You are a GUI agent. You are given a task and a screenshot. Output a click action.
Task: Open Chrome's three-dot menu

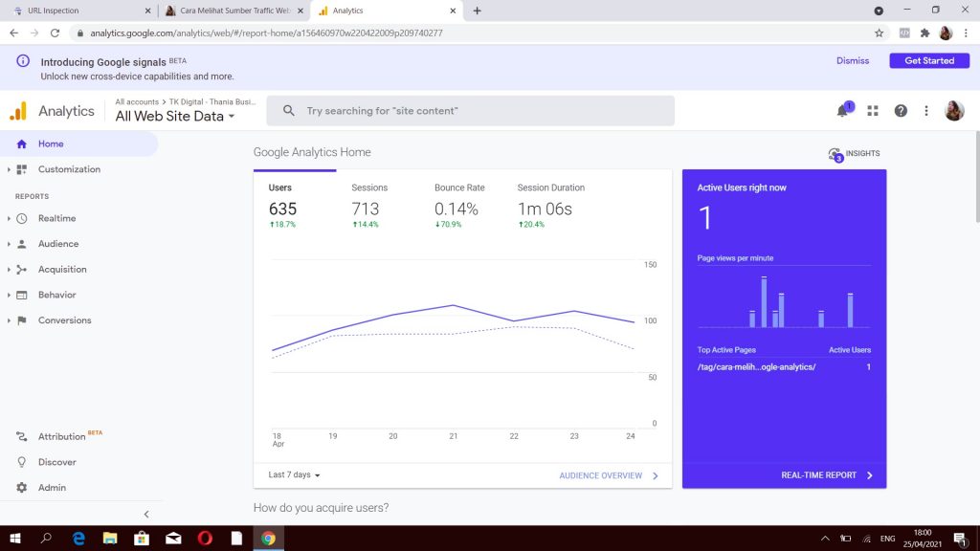967,33
